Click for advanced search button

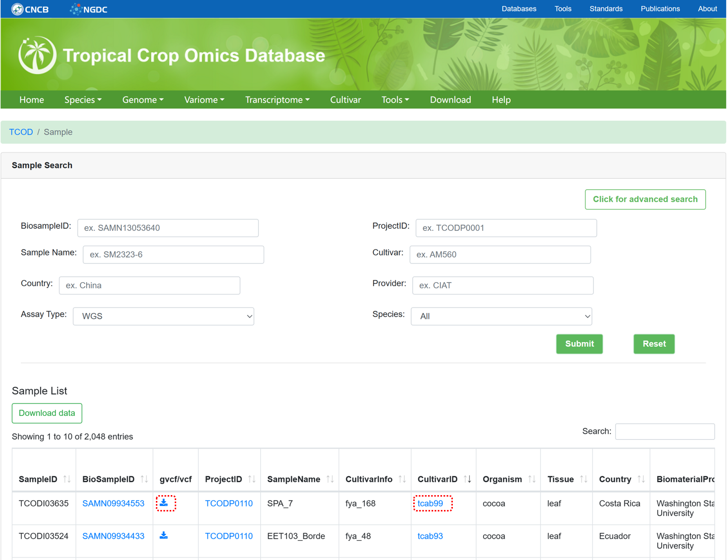pyautogui.click(x=645, y=199)
